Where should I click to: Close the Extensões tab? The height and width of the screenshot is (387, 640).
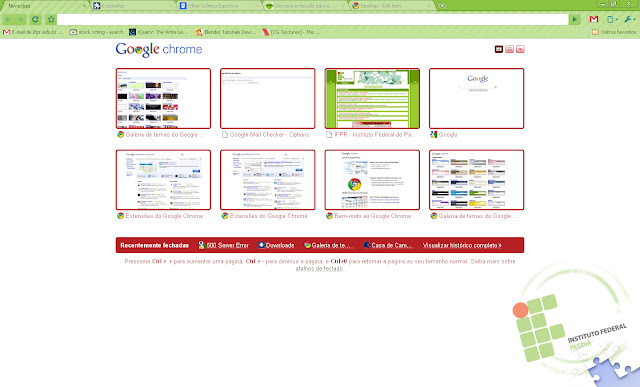(x=171, y=6)
